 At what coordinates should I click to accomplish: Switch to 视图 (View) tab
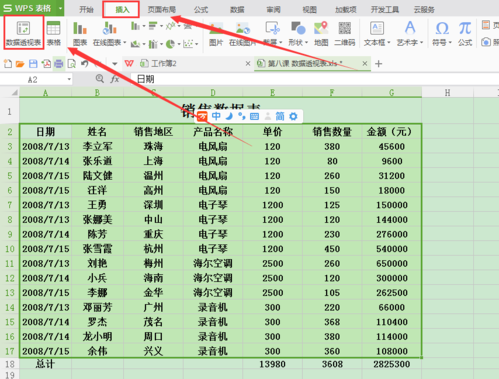coord(309,9)
